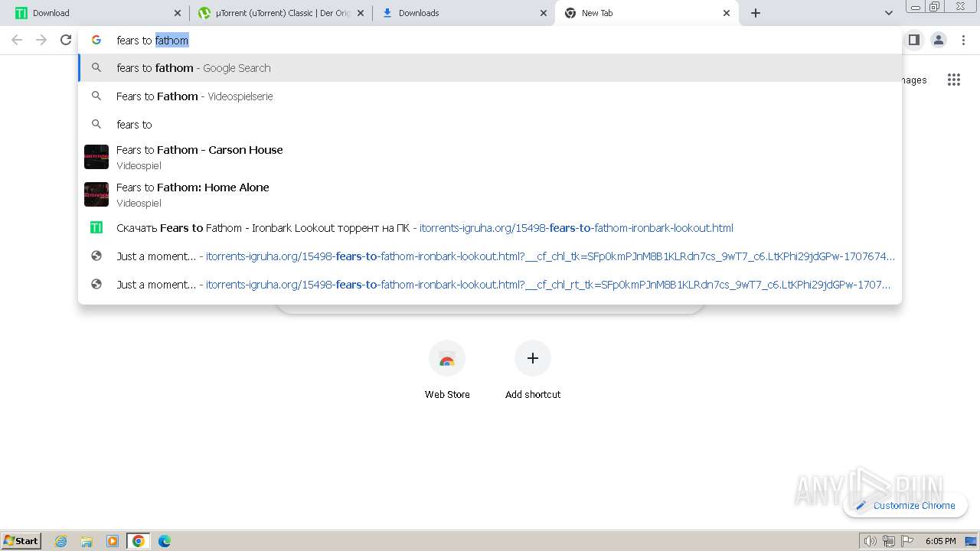The image size is (980, 551).
Task: Close the Downloads tab
Action: pos(543,13)
